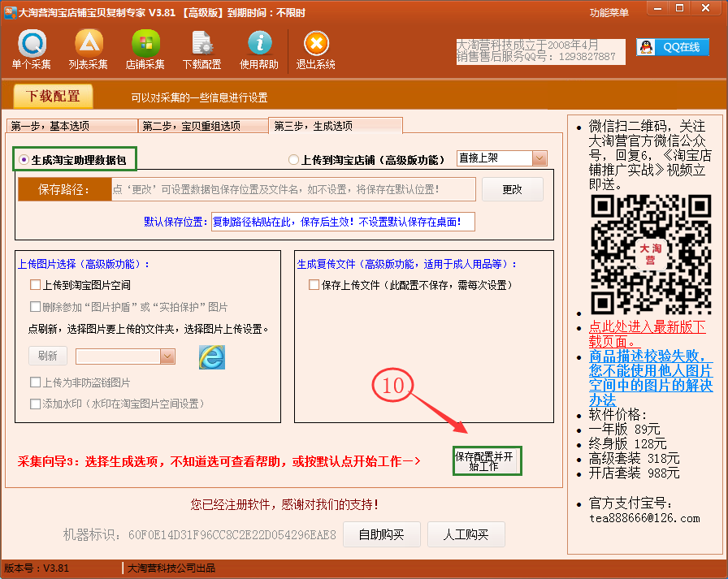The image size is (728, 579).
Task: Switch to 第二步，宝贝重组选项 tab
Action: coord(203,126)
